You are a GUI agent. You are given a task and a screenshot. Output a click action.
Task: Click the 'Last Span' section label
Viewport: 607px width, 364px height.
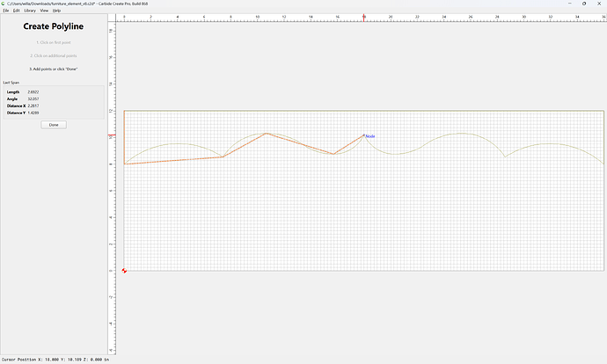tap(11, 83)
